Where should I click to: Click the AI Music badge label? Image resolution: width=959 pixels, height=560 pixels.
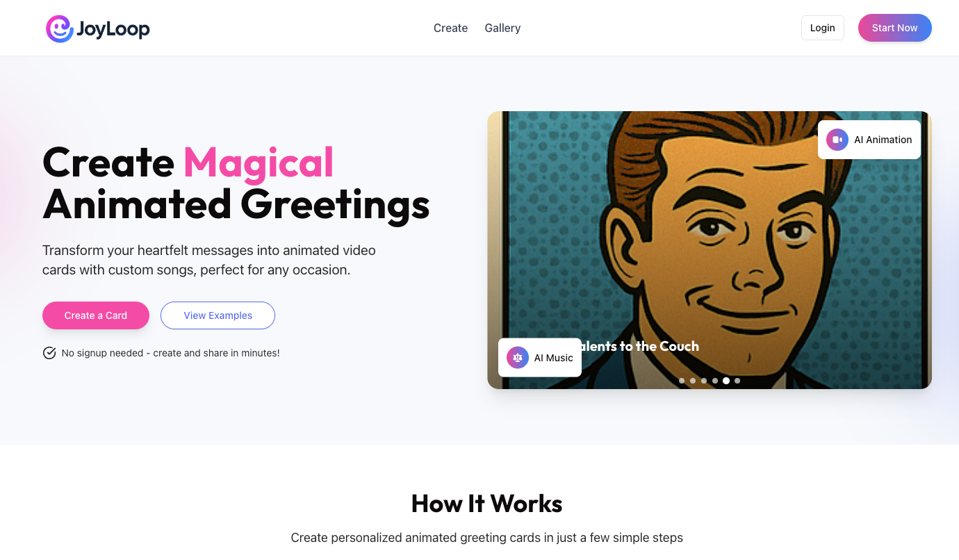tap(553, 358)
